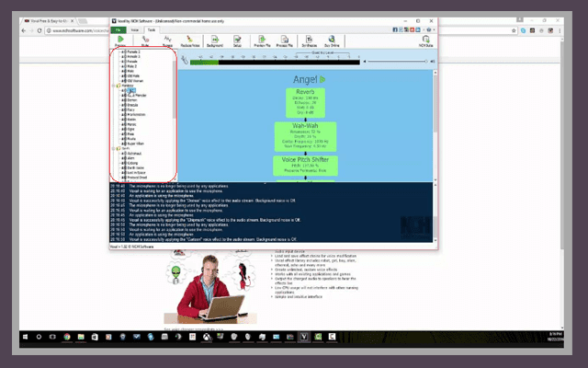
Task: Collapse the Fantasy voices folder
Action: [114, 86]
